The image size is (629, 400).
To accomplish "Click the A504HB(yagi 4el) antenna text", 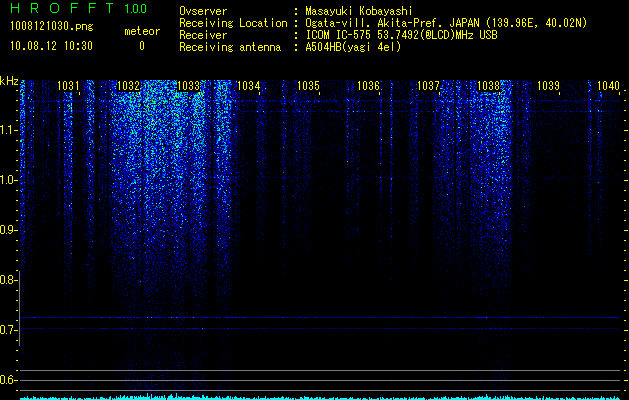I will click(x=353, y=47).
